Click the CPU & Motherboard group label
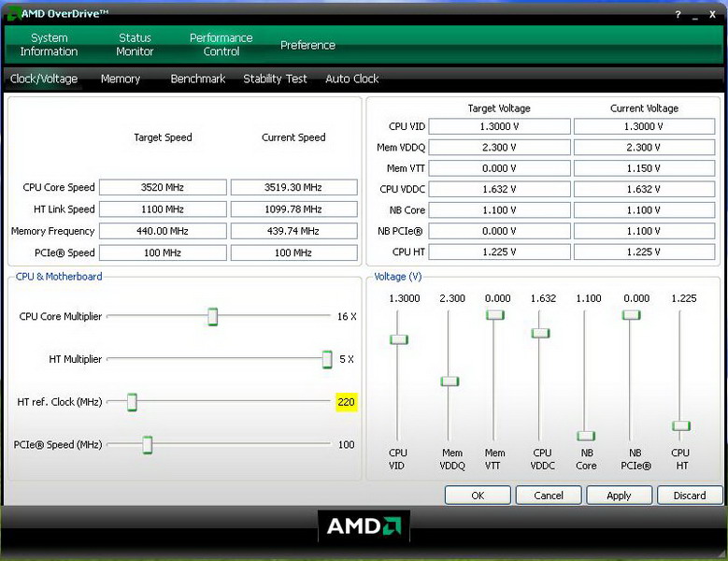Image resolution: width=728 pixels, height=561 pixels. [x=59, y=277]
